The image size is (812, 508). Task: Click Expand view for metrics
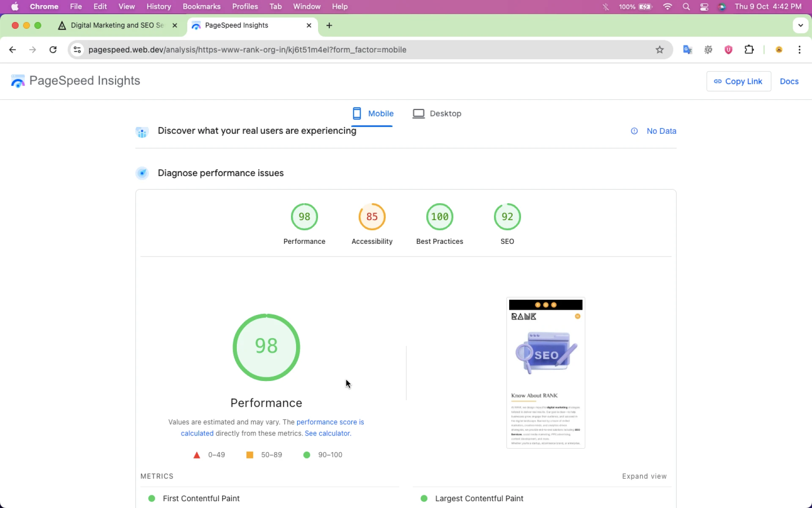click(644, 476)
